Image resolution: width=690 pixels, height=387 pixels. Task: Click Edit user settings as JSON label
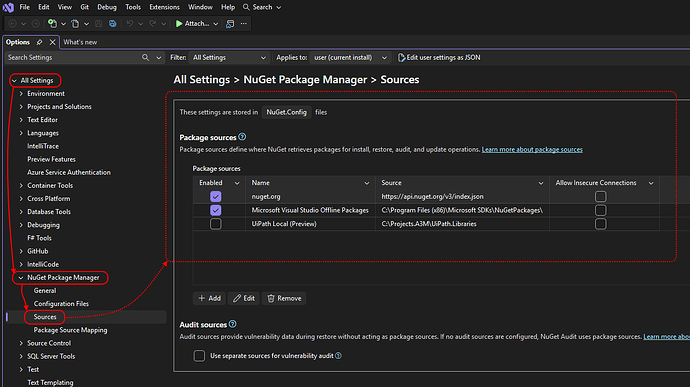(443, 58)
